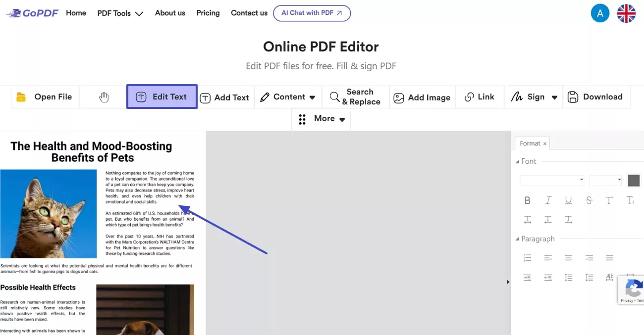
Task: Click the Download icon
Action: point(573,96)
